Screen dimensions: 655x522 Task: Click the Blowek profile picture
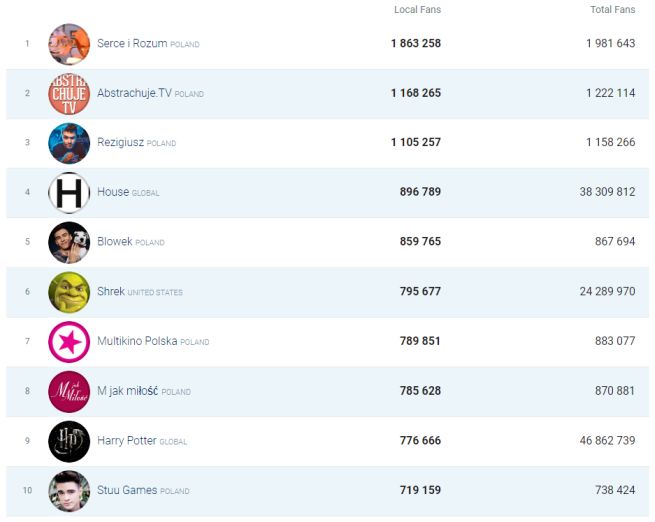[69, 242]
